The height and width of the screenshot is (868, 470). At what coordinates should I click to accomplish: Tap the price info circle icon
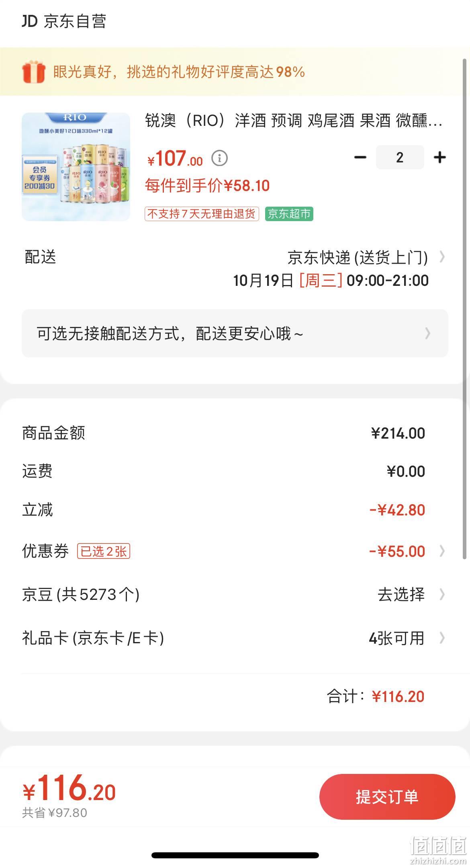pyautogui.click(x=219, y=158)
